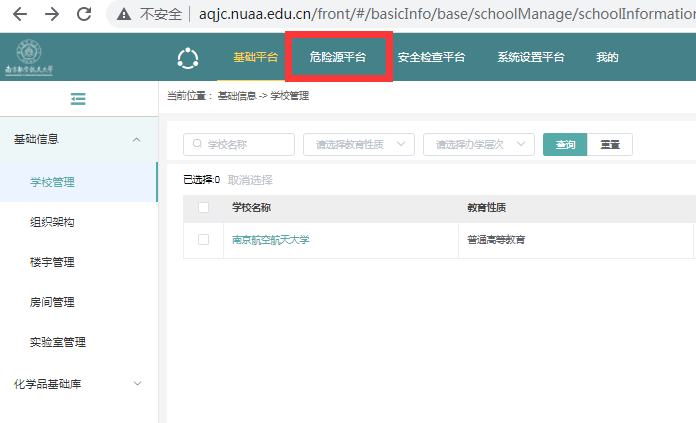Click the browser back arrow
Screen dimensions: 696x423
20,14
